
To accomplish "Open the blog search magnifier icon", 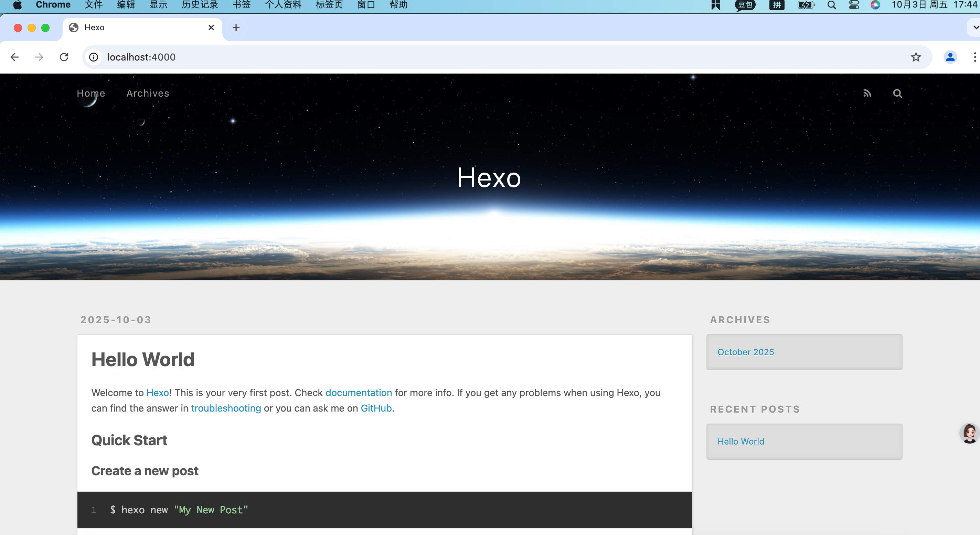I will pyautogui.click(x=897, y=93).
